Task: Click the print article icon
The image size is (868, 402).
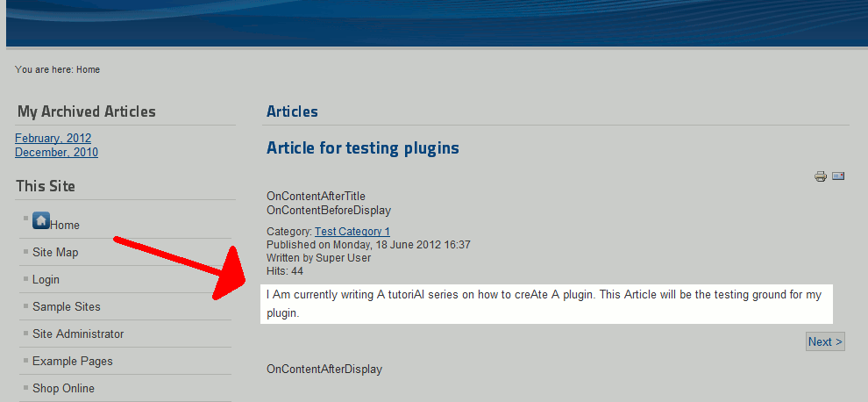Action: (x=820, y=176)
